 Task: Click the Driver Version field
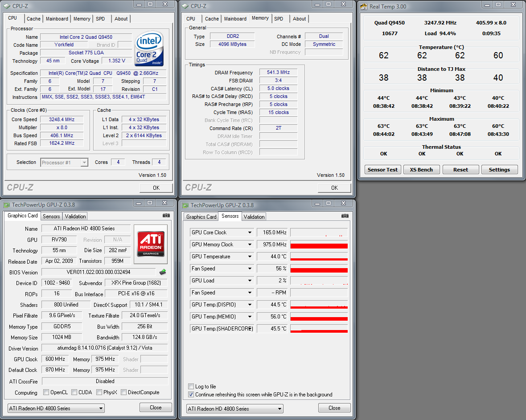point(105,348)
